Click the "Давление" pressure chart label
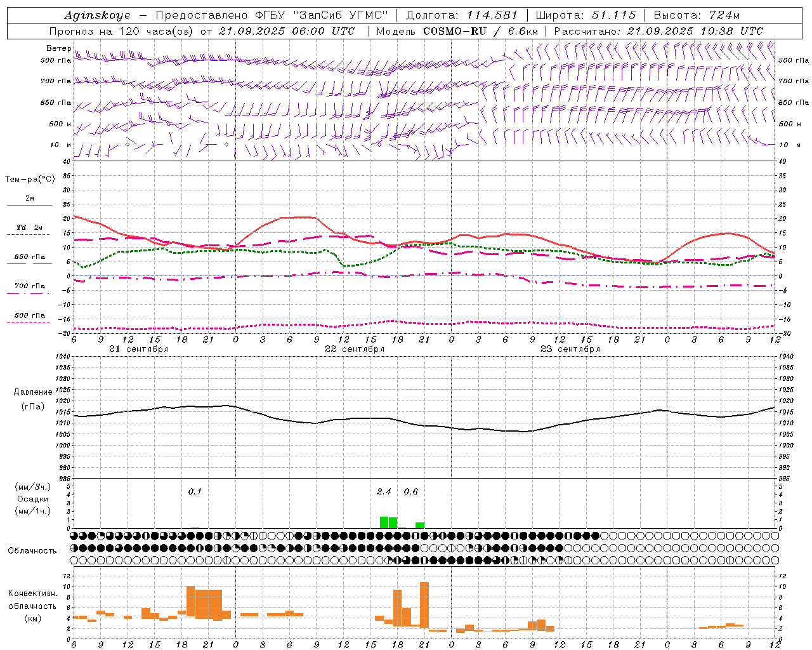The width and height of the screenshot is (812, 650). point(33,392)
